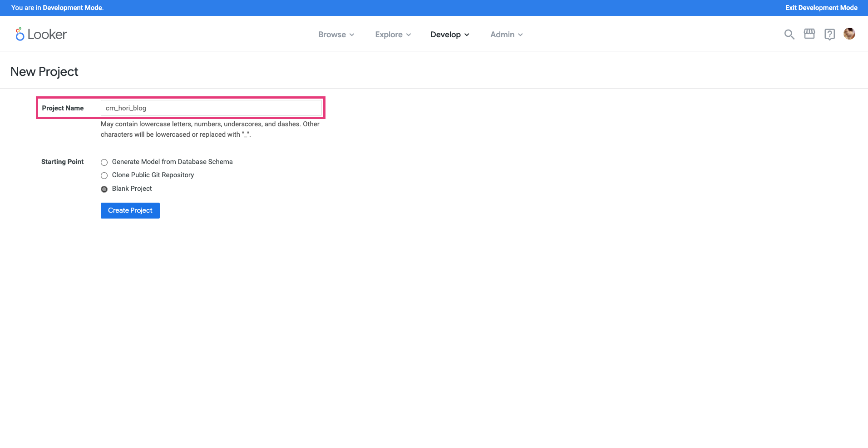Open the Develop menu
This screenshot has width=868, height=448.
click(x=449, y=34)
